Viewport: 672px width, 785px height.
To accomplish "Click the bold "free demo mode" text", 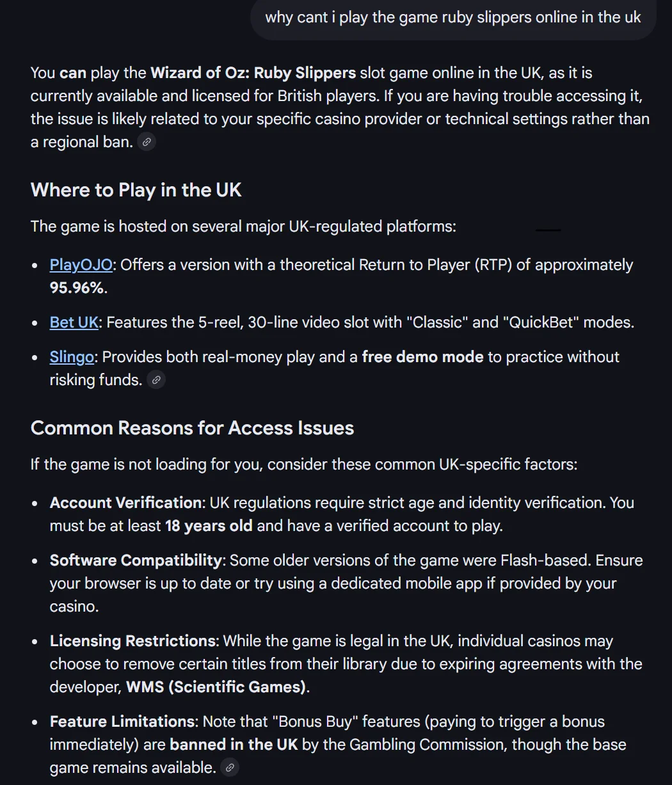I will point(422,357).
